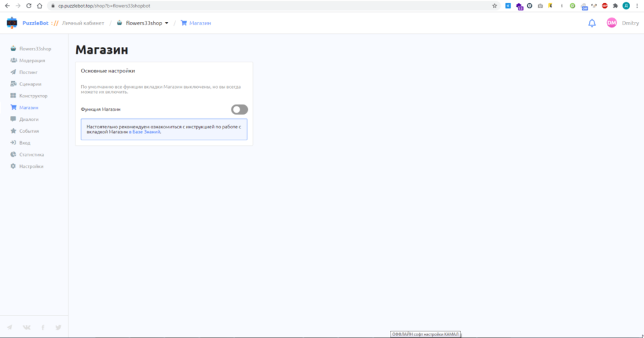Open the Twitter social link icon
The height and width of the screenshot is (338, 644).
[x=58, y=327]
